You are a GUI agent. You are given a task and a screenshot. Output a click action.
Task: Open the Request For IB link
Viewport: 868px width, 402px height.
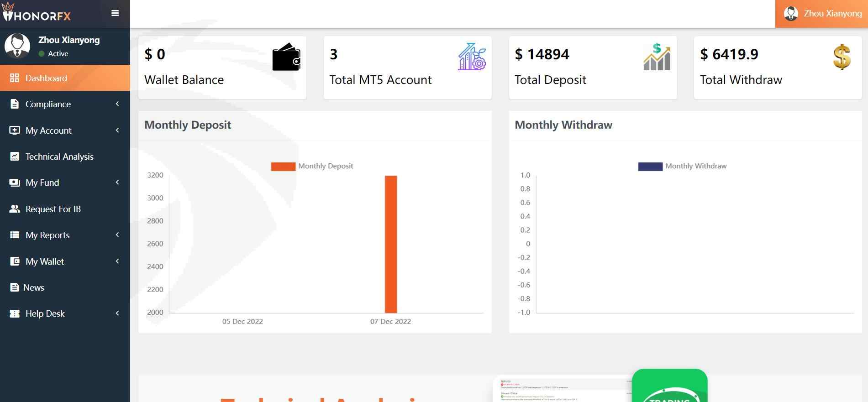tap(65, 209)
